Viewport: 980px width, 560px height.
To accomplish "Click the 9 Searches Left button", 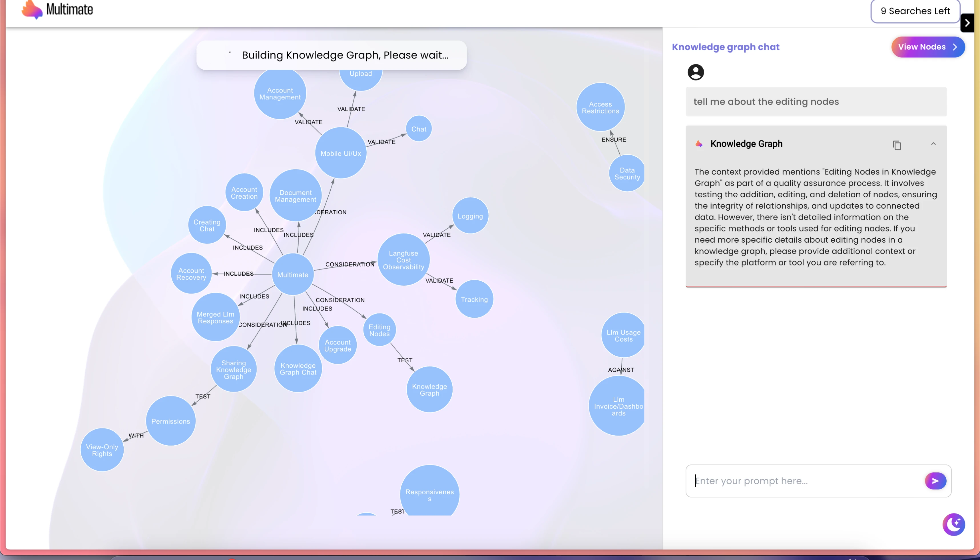I will (x=915, y=11).
